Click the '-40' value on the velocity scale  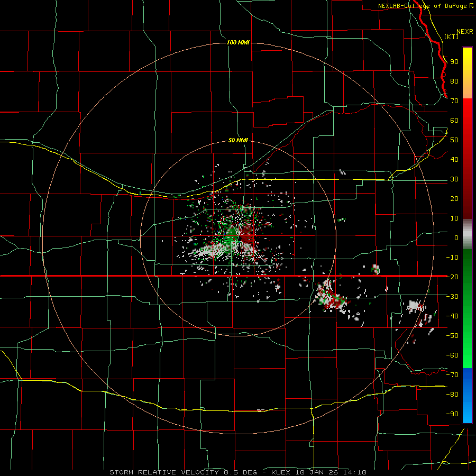[x=452, y=316]
